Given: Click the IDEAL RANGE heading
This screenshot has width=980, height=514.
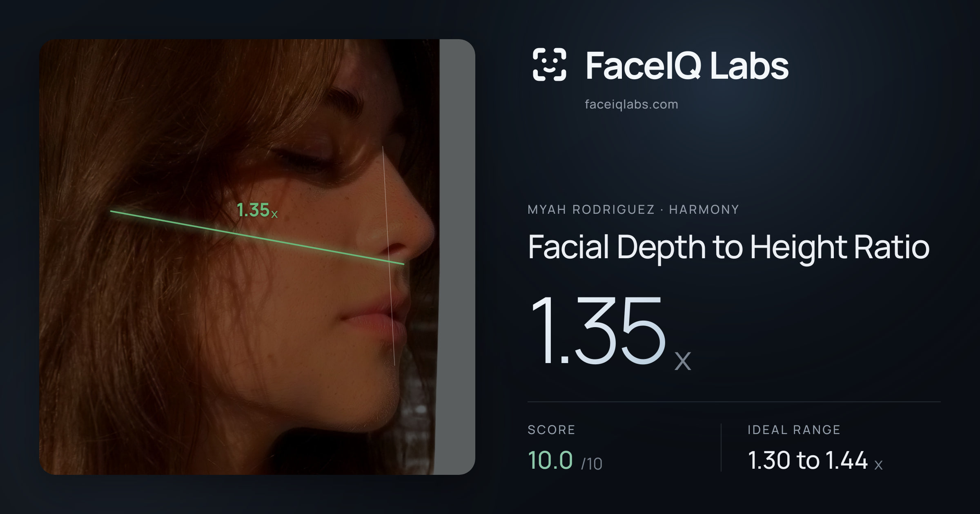Looking at the screenshot, I should 794,430.
